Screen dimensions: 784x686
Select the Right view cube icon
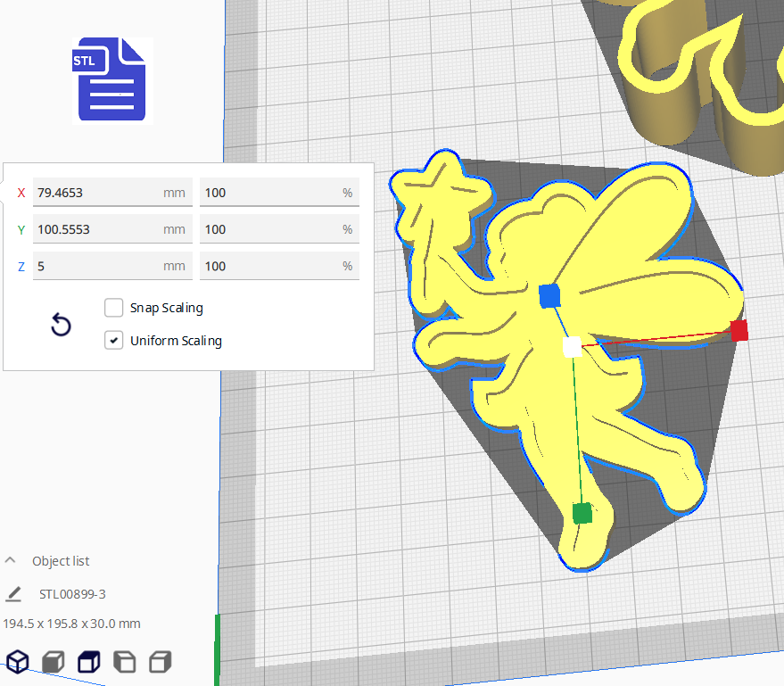161,661
